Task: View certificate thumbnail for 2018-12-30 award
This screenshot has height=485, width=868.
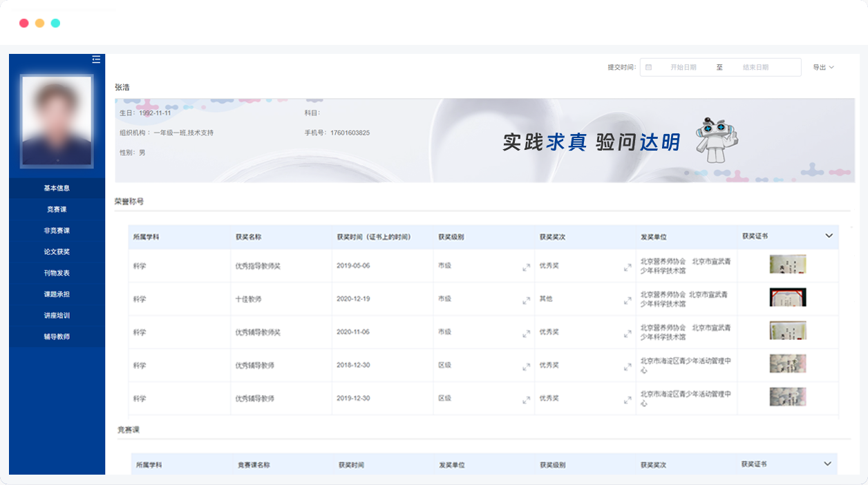Action: pyautogui.click(x=788, y=363)
